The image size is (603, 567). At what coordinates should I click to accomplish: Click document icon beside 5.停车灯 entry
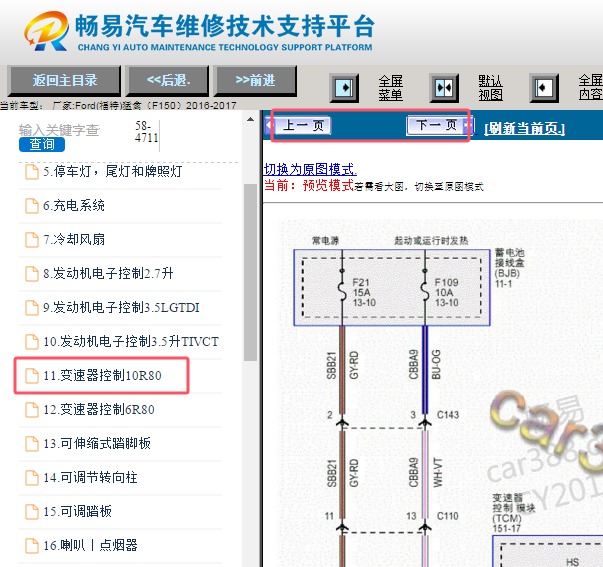32,172
